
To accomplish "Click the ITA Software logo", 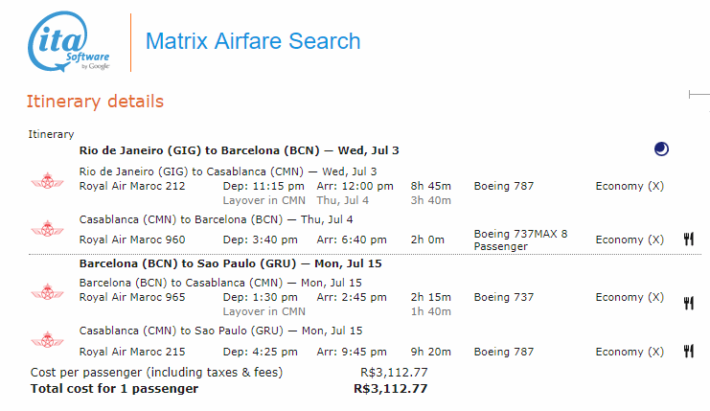I will tap(69, 42).
